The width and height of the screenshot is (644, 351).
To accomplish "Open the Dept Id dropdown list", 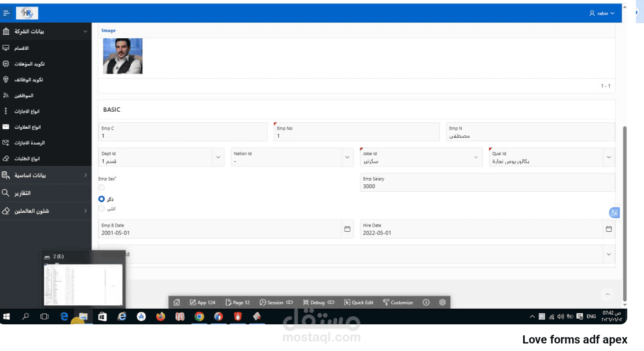I will pos(218,158).
